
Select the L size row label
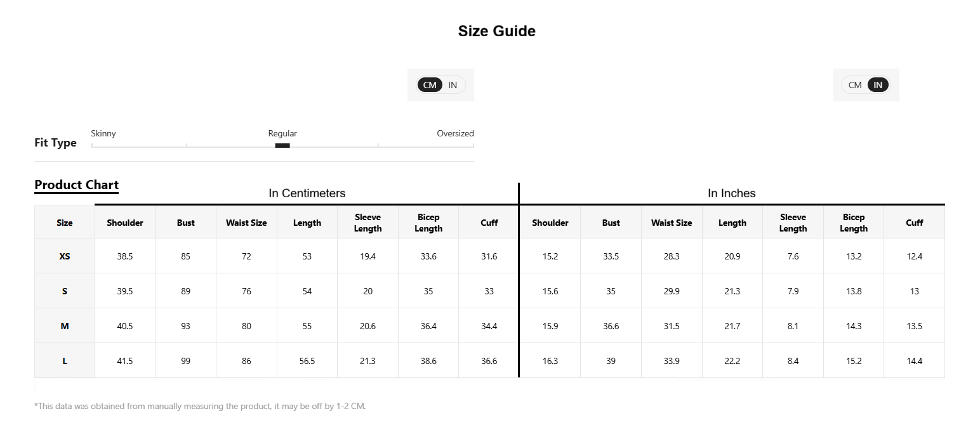(65, 361)
